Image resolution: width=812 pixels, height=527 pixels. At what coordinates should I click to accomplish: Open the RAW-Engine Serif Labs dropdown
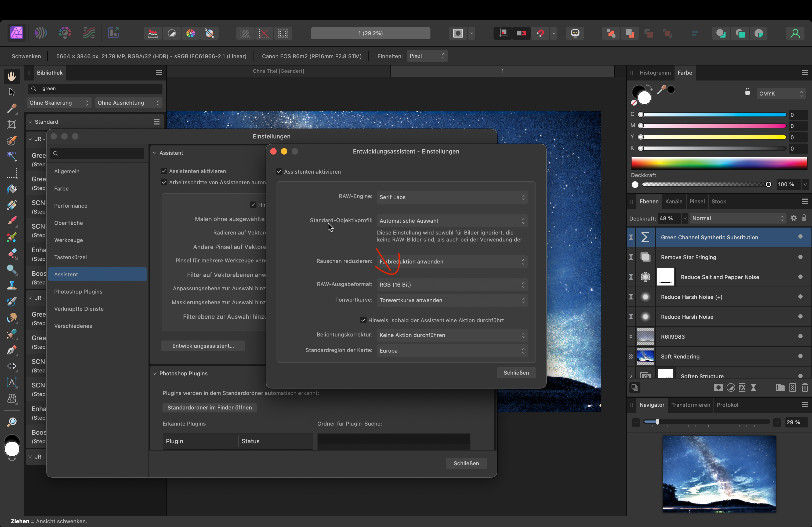click(452, 197)
